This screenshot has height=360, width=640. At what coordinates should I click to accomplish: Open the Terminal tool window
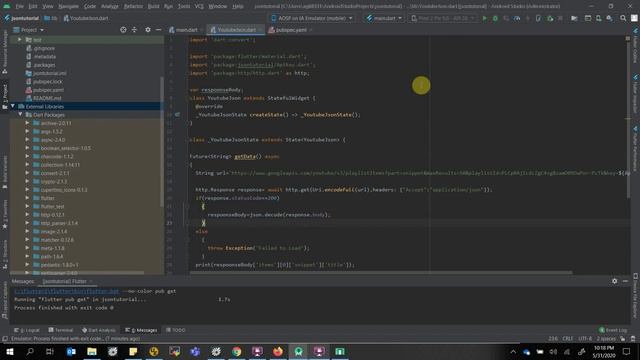pyautogui.click(x=61, y=330)
